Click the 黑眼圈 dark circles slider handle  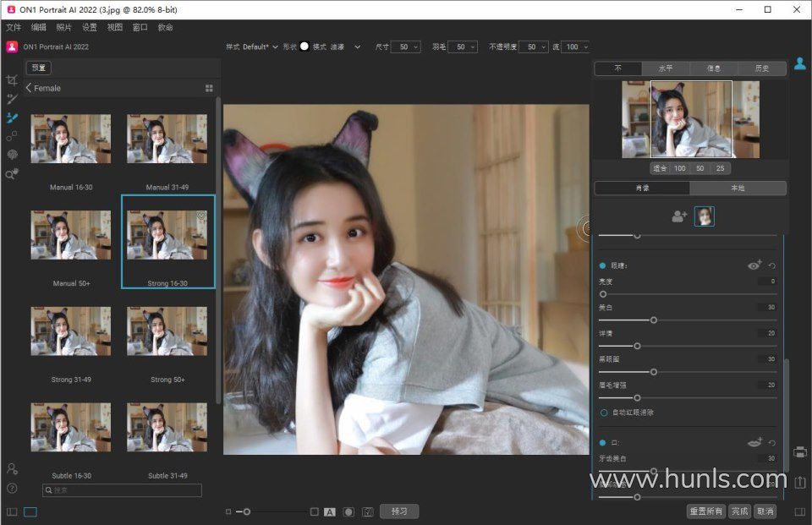click(654, 372)
